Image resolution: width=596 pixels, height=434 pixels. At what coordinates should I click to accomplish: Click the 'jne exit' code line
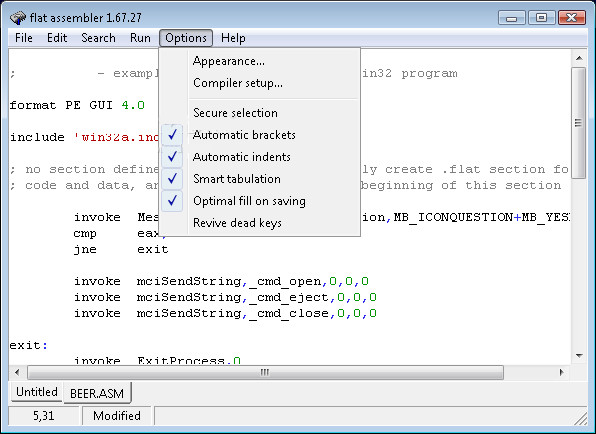tap(121, 250)
